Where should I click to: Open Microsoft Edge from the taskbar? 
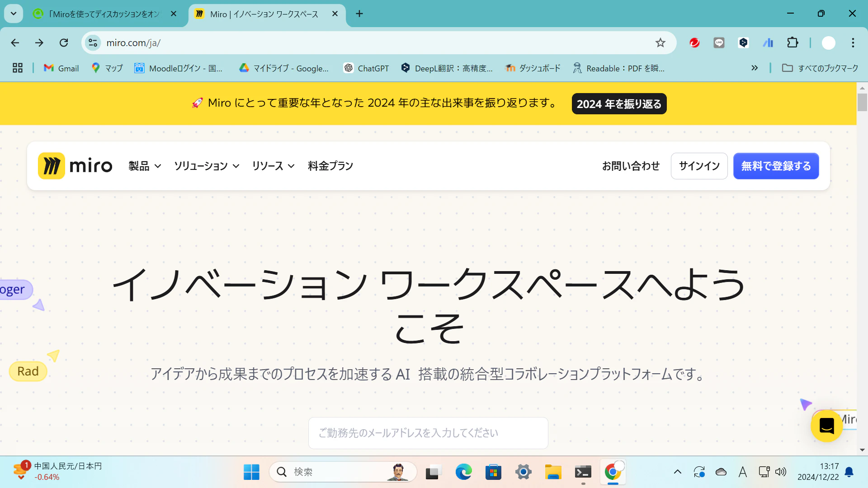pos(463,472)
